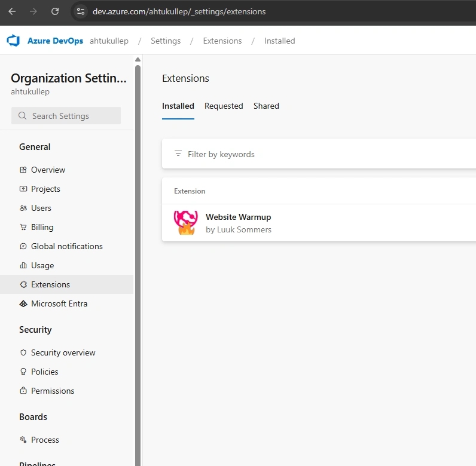Click the Microsoft Entra diamond icon
This screenshot has height=466, width=476.
(23, 303)
